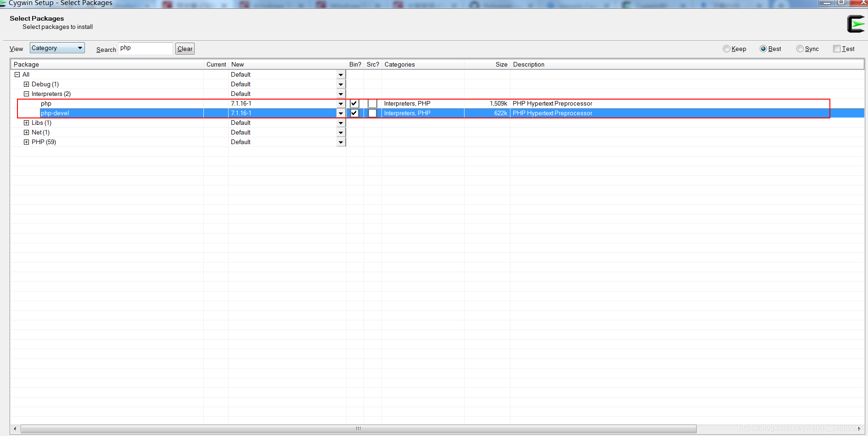Click the Cygwin logo icon
Screen dimensions: 868x436
(x=856, y=24)
